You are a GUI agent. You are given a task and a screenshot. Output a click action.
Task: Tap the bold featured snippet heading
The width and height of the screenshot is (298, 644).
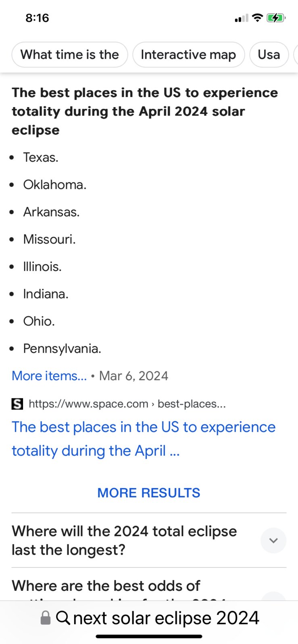[145, 111]
